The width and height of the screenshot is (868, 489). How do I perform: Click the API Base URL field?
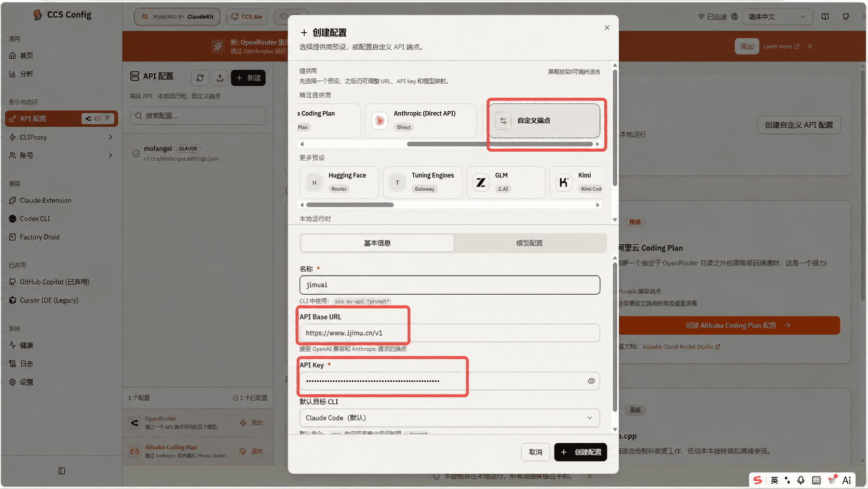(450, 333)
